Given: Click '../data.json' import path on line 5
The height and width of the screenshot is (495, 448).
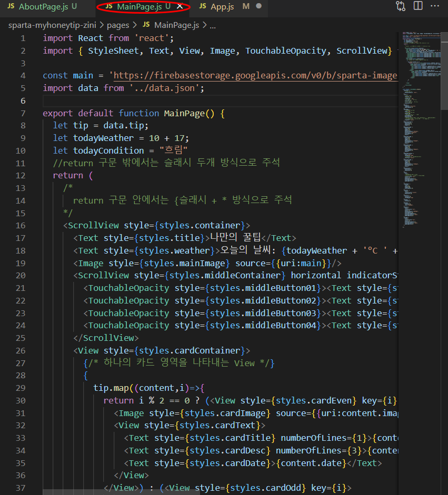Looking at the screenshot, I should pyautogui.click(x=164, y=88).
